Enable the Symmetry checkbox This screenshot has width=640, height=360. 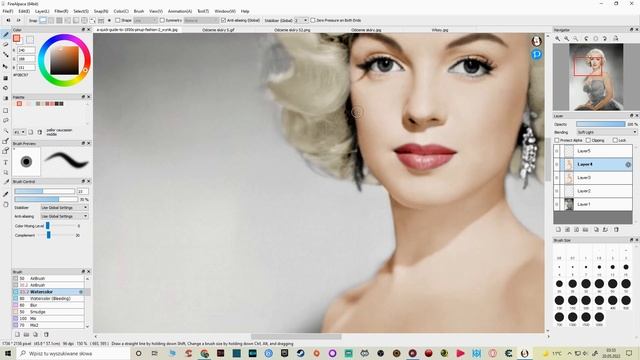coord(162,20)
